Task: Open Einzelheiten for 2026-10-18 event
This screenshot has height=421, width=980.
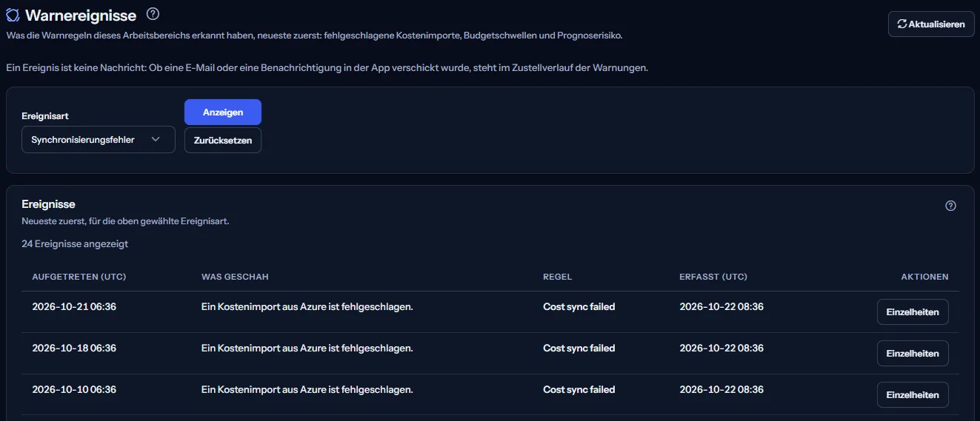Action: click(913, 353)
